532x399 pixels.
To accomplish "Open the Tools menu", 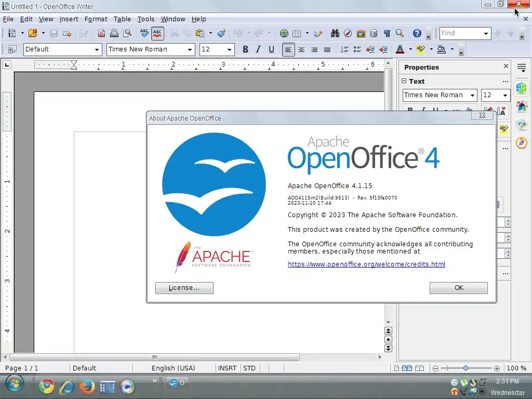I will click(x=146, y=19).
